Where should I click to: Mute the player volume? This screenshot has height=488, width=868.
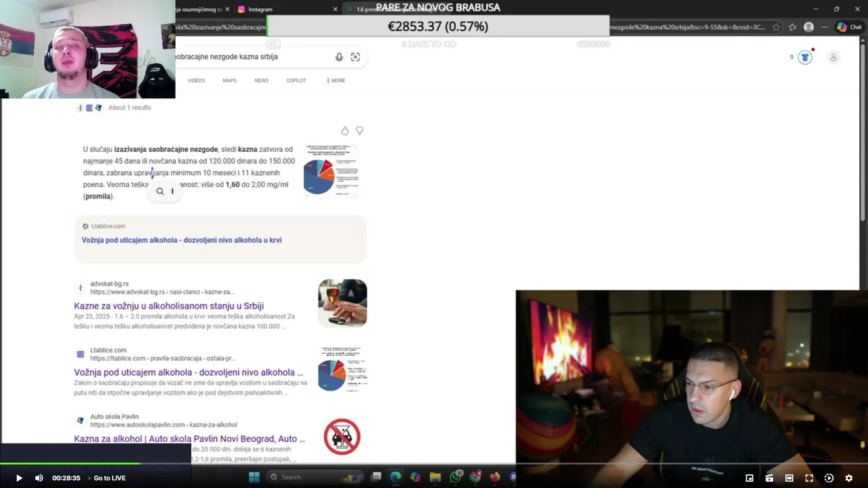tap(39, 478)
